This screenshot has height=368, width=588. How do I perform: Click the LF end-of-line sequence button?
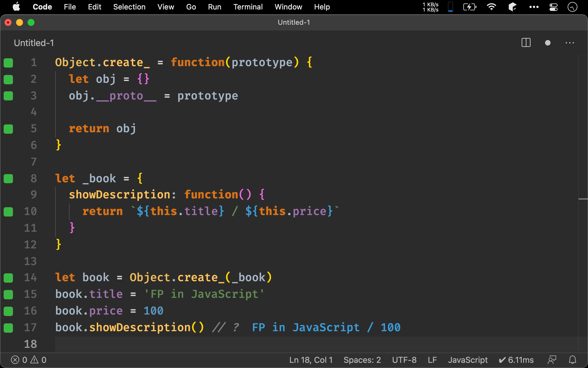(432, 360)
